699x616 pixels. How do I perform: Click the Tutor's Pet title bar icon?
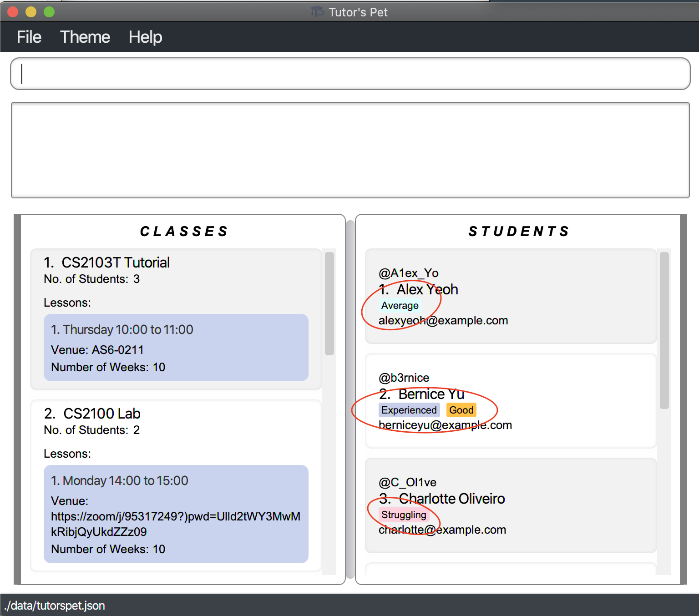[x=318, y=12]
